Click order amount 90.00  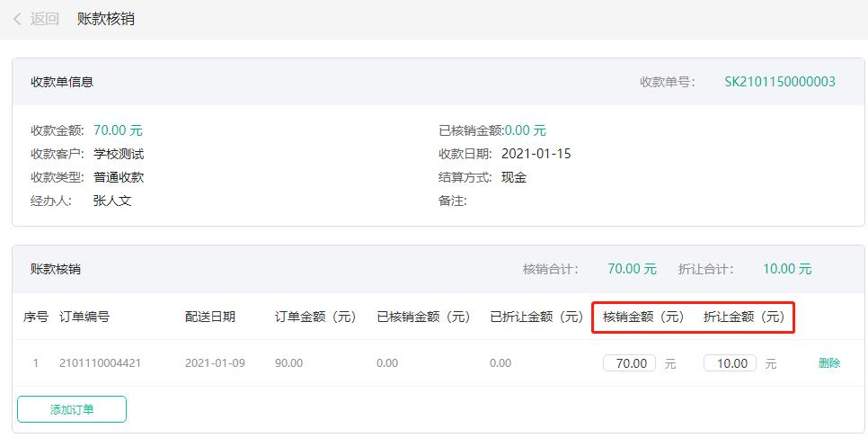point(288,363)
